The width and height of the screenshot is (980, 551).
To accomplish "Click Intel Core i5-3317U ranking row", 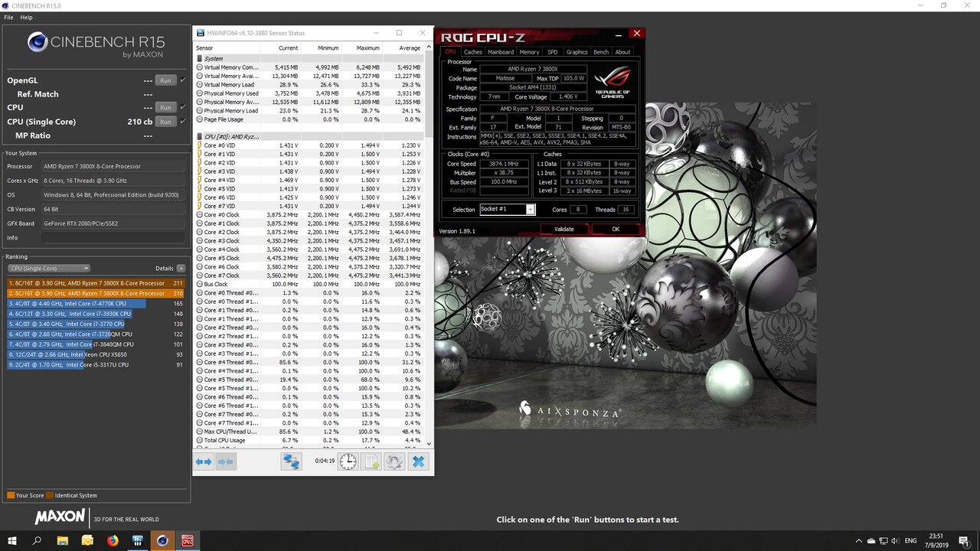I will (96, 364).
